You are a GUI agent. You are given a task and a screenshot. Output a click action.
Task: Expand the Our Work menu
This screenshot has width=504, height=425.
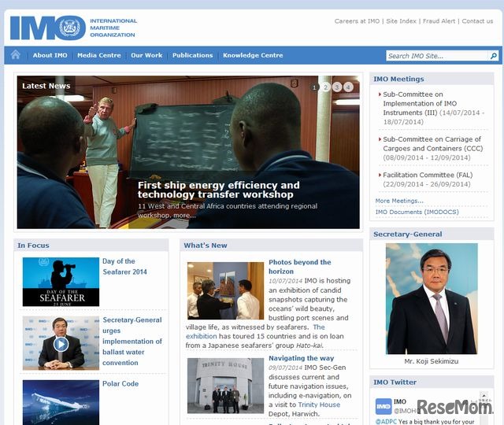point(146,56)
